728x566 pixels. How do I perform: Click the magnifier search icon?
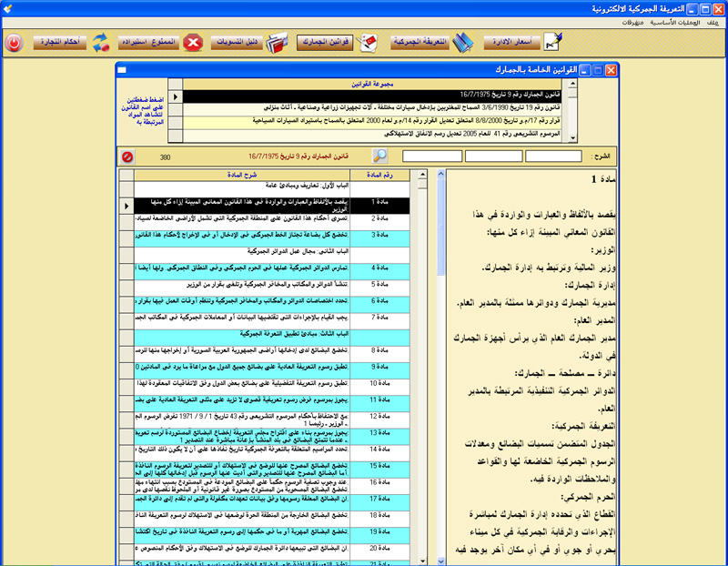click(380, 156)
